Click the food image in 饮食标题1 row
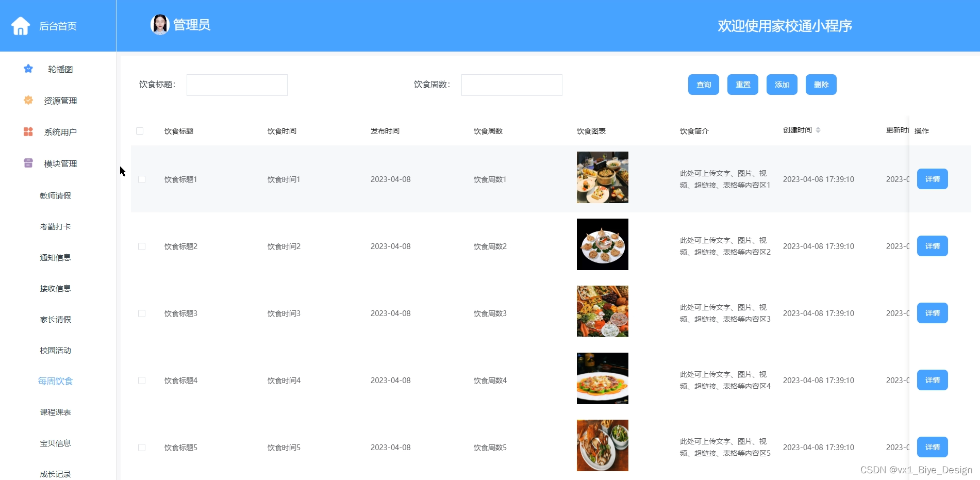The image size is (980, 480). (603, 177)
